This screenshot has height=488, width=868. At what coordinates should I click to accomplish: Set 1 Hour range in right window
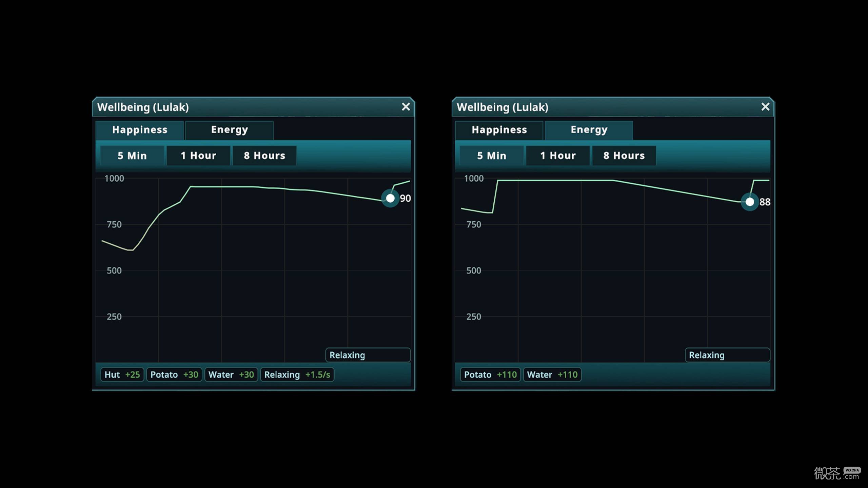pyautogui.click(x=558, y=156)
